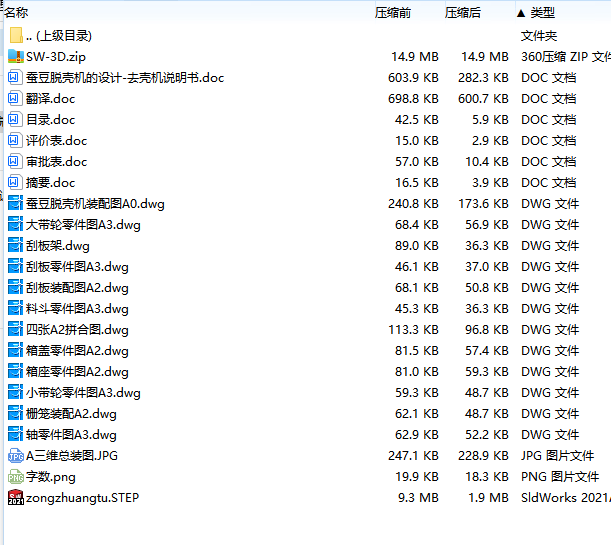Screen dimensions: 611x545
Task: Click the JPG 图片文件 type cell
Action: click(557, 456)
